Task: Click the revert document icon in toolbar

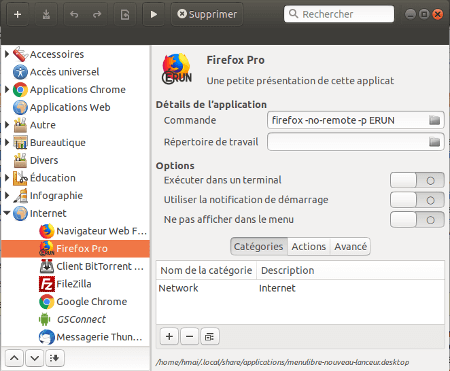Action: (125, 14)
